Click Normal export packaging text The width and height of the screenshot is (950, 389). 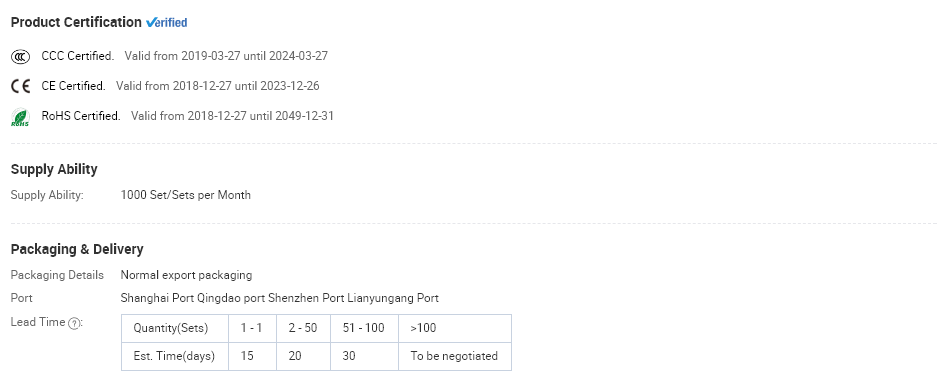pos(186,275)
